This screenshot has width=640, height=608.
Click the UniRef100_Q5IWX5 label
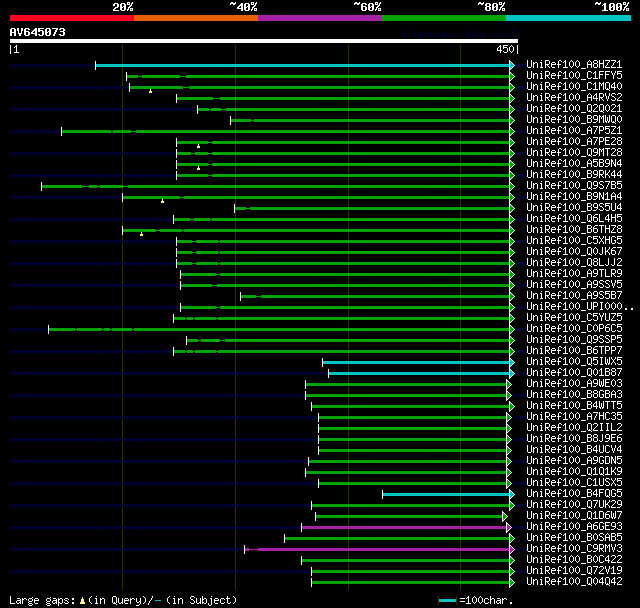(574, 362)
